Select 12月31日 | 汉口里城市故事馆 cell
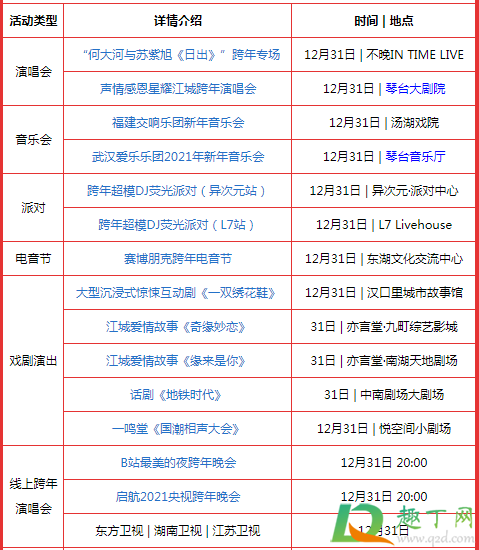The image size is (479, 550). tap(383, 293)
